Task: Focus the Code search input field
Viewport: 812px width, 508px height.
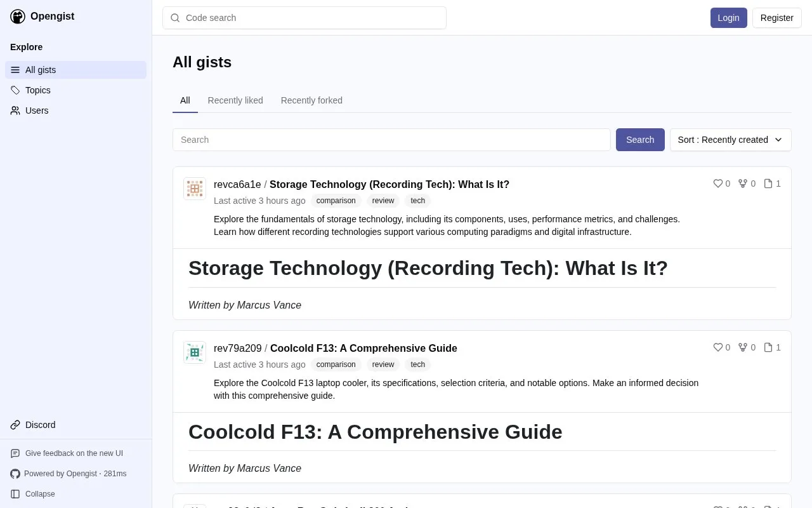Action: coord(304,18)
